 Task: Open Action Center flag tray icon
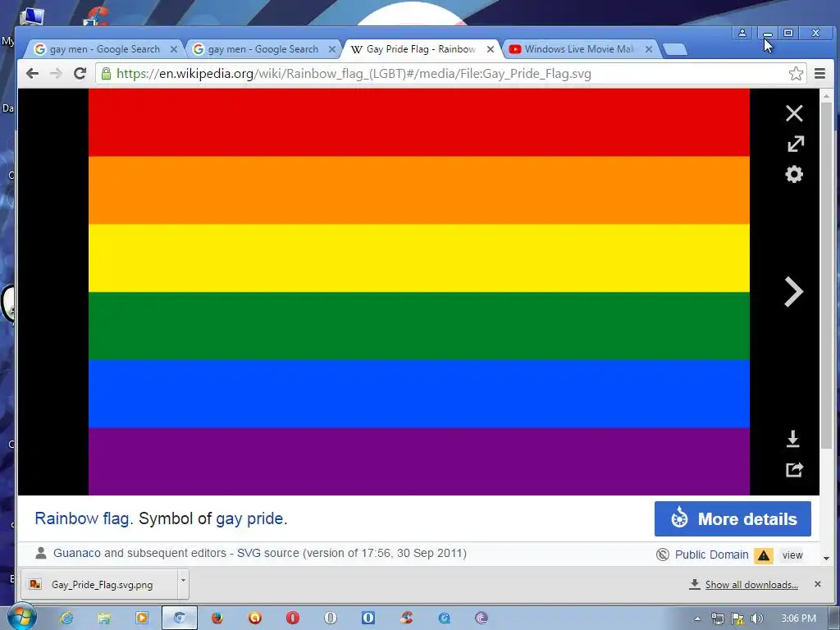click(737, 619)
